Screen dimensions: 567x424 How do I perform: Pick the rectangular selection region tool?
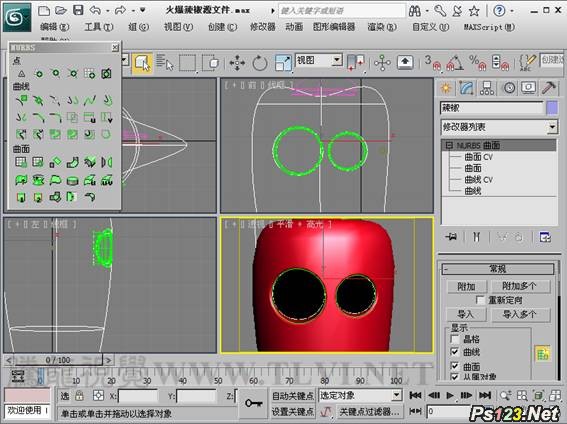tap(188, 63)
